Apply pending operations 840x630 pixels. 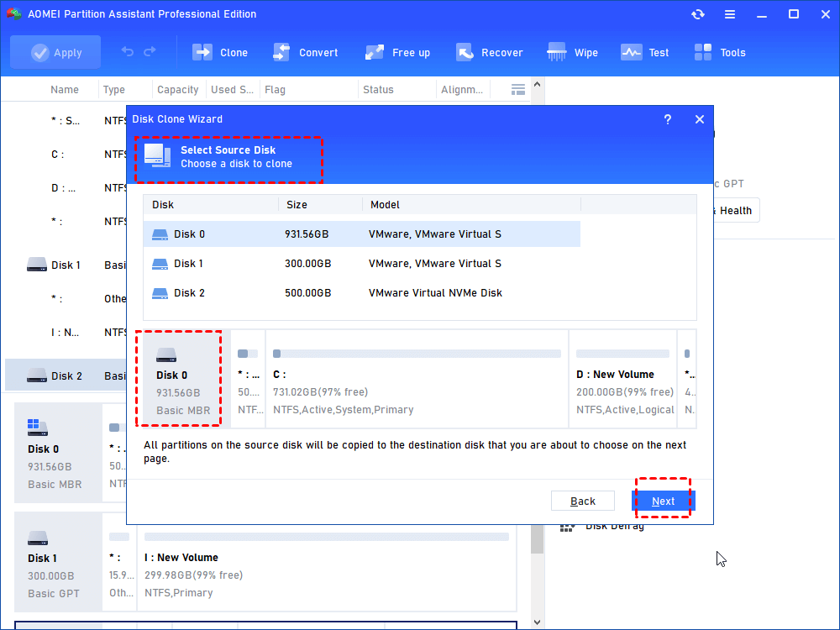tap(55, 51)
